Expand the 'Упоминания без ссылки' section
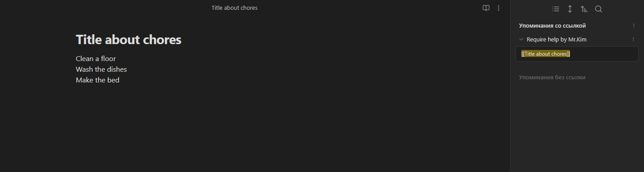The width and height of the screenshot is (644, 172). [552, 78]
